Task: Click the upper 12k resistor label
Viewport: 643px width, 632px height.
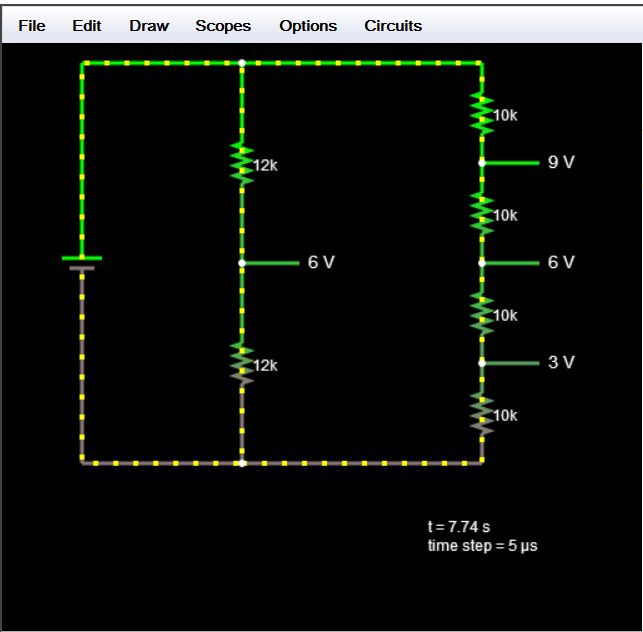Action: [265, 166]
